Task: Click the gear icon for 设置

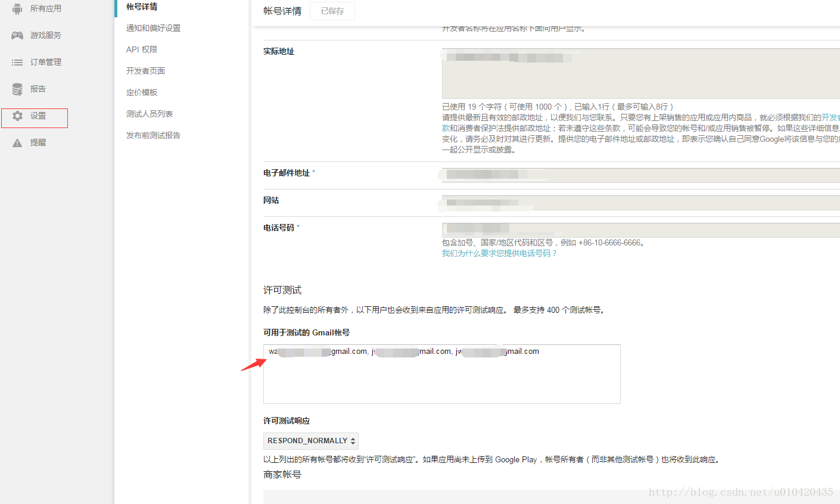Action: [17, 116]
